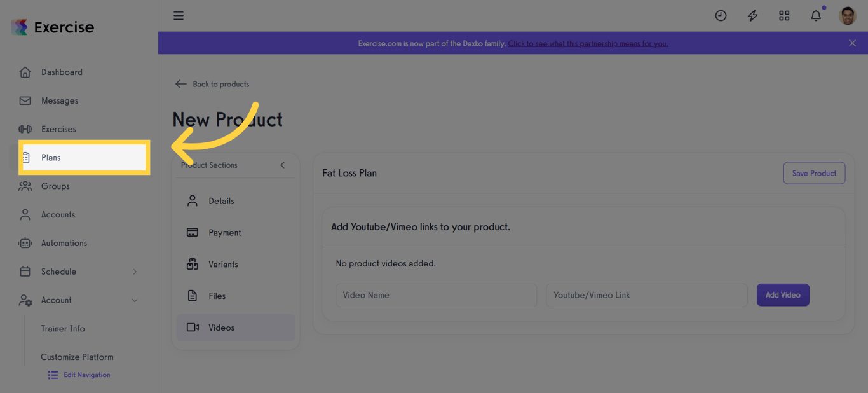This screenshot has width=868, height=393.
Task: Check the notifications bell
Action: (816, 15)
